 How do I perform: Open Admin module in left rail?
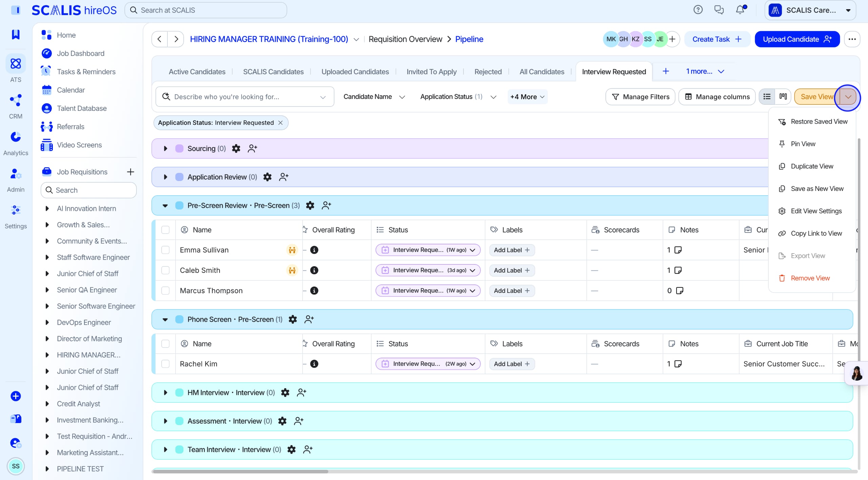16,180
